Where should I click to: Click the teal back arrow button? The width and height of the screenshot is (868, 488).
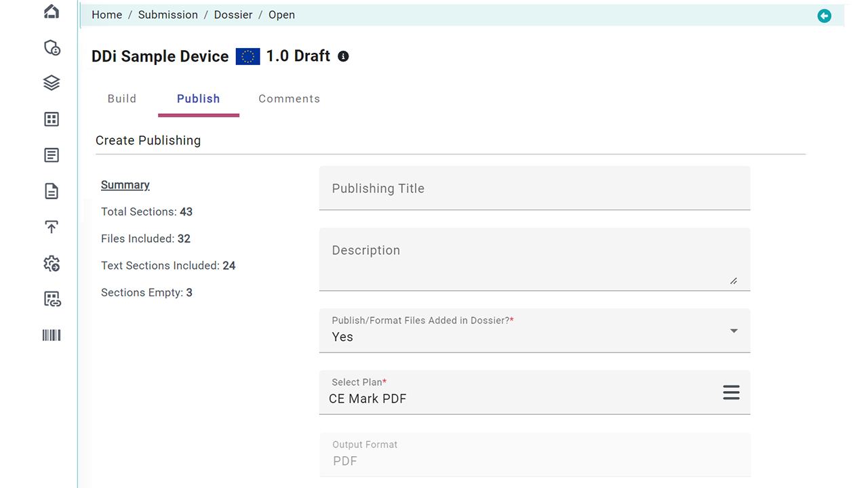824,16
